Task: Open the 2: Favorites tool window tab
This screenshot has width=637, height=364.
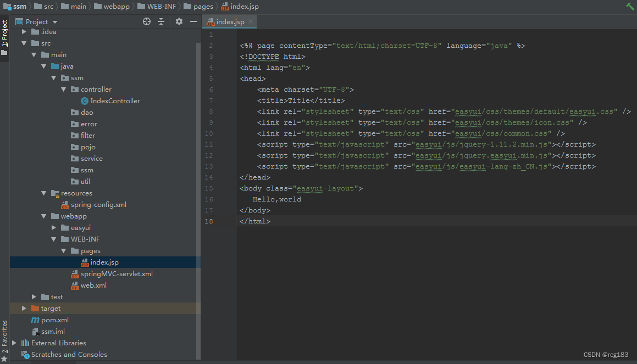Action: [4, 336]
